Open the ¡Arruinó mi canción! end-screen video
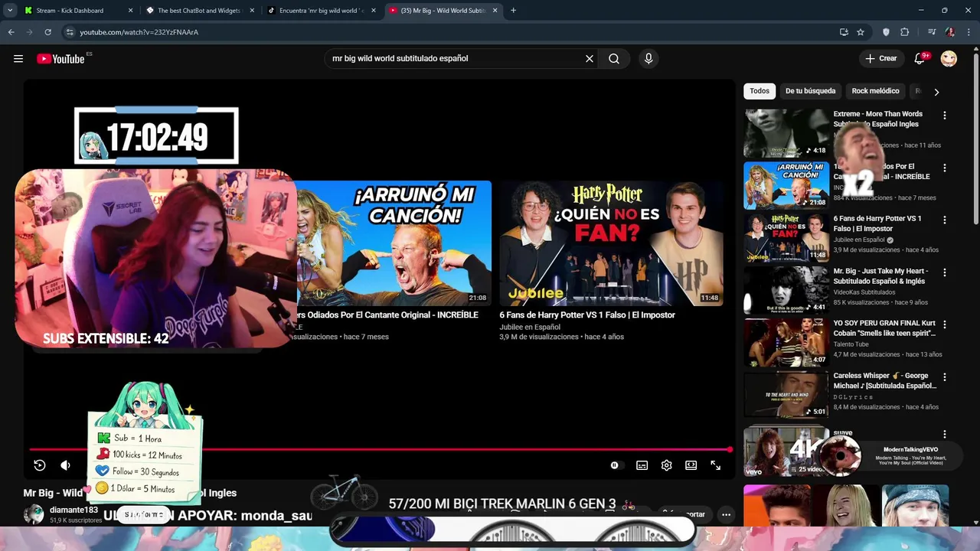 [394, 243]
